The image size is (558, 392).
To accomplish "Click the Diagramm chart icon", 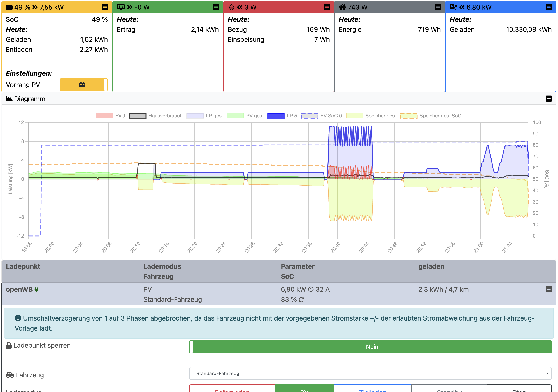I will point(9,99).
